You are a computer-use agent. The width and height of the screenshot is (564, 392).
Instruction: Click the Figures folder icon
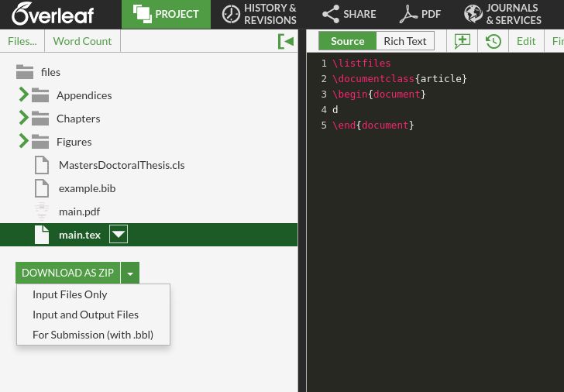(40, 142)
